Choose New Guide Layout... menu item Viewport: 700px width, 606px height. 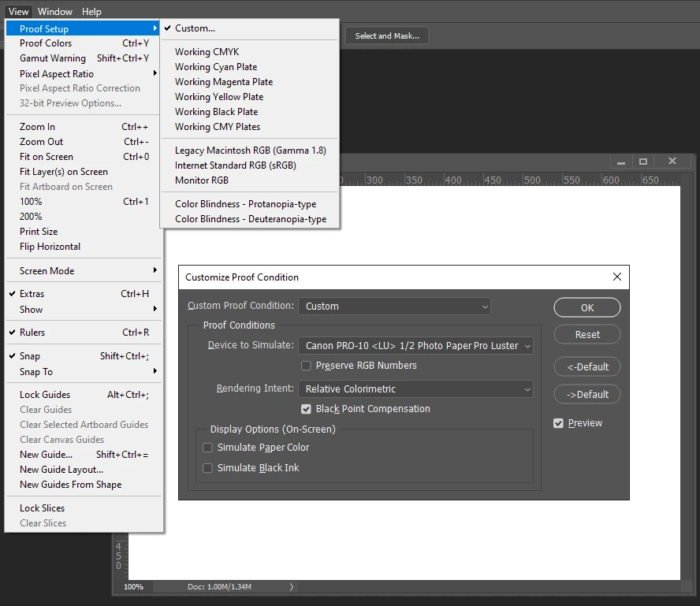pos(84,470)
